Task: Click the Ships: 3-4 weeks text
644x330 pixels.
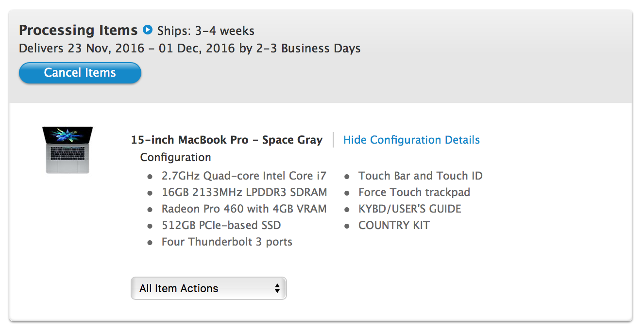Action: 206,31
